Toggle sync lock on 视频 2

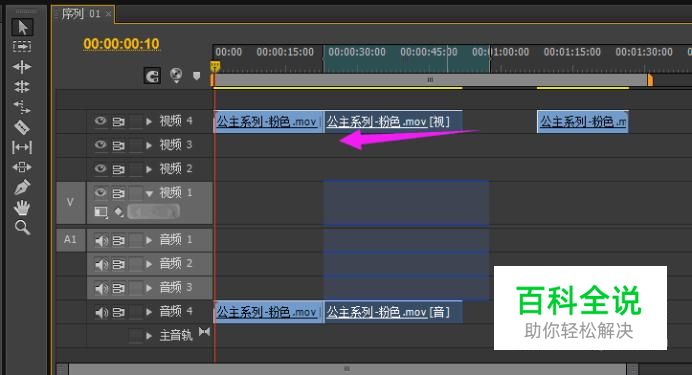click(x=118, y=169)
